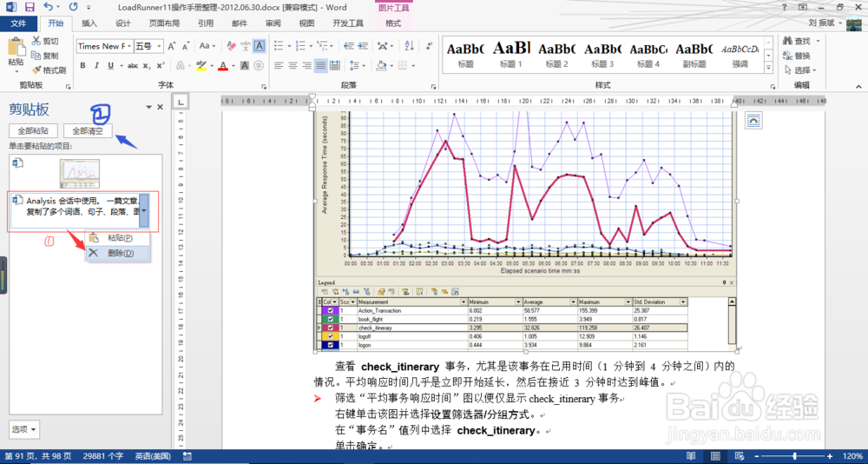Open the Select (选择) dropdown in Editing

(x=800, y=70)
